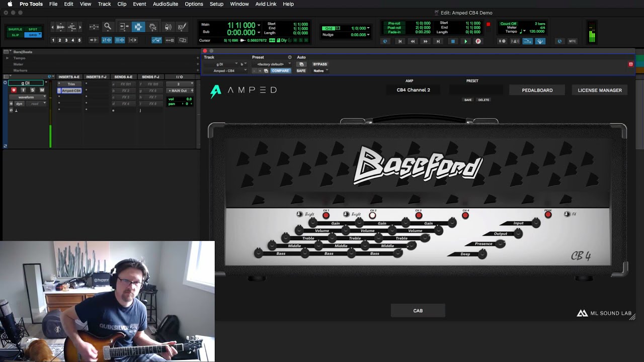The image size is (644, 362).
Task: Click the Input knob on amp
Action: click(x=536, y=223)
